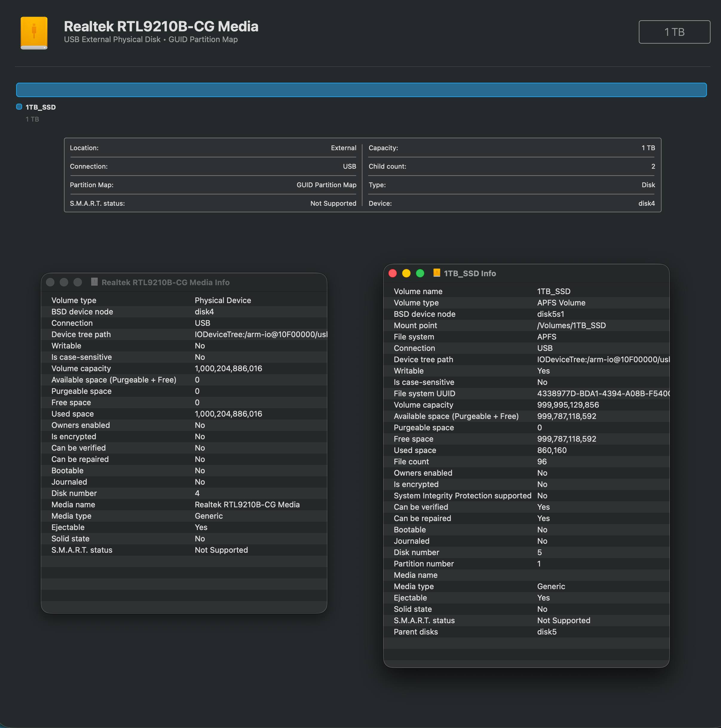Select Volume capacity "999,995,129,856" value
Screen dimensions: 721x728
pos(568,405)
